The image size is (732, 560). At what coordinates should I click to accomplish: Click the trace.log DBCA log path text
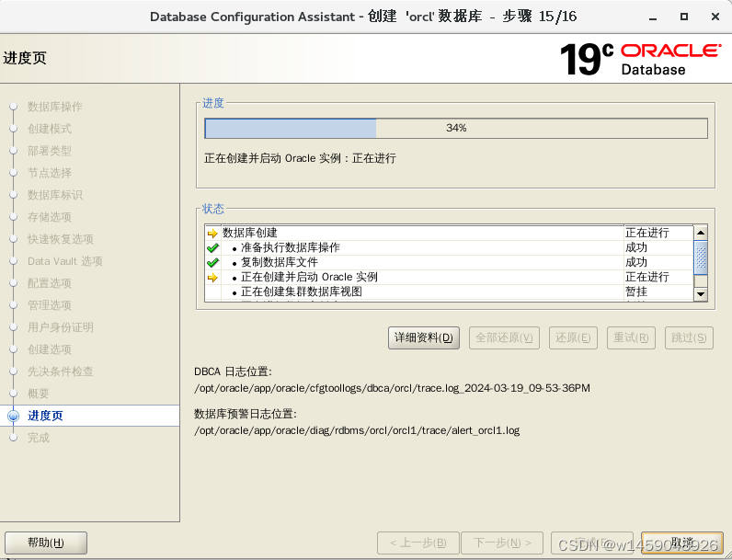click(392, 388)
